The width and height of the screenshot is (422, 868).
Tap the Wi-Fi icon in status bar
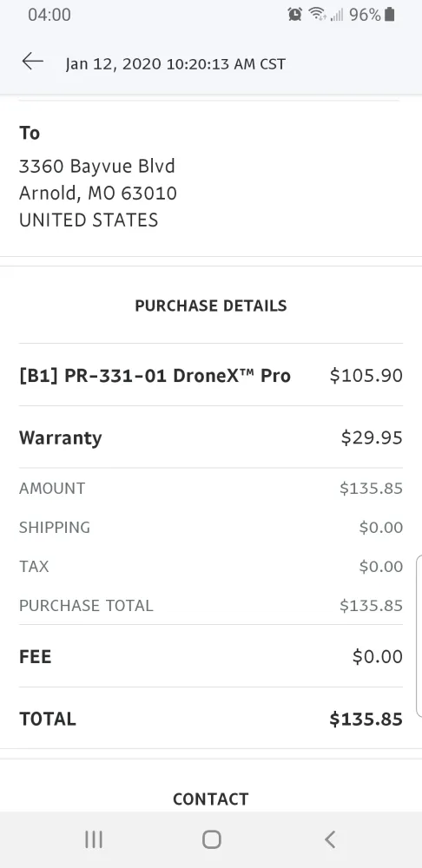[317, 15]
